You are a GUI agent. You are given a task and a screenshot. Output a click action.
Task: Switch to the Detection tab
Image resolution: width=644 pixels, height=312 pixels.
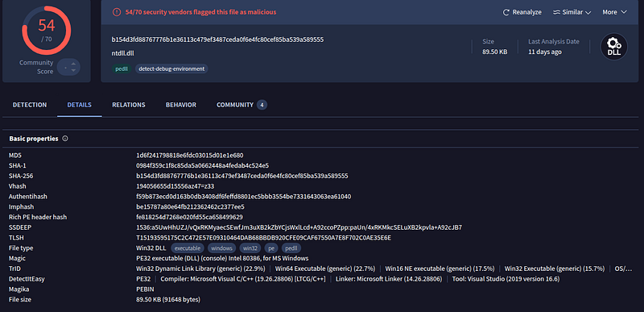point(30,105)
